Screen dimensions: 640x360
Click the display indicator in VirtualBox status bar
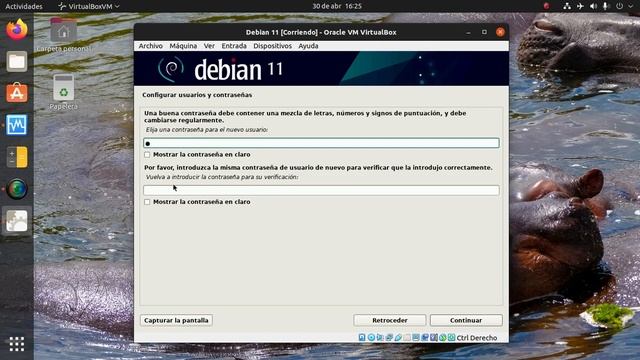416,338
